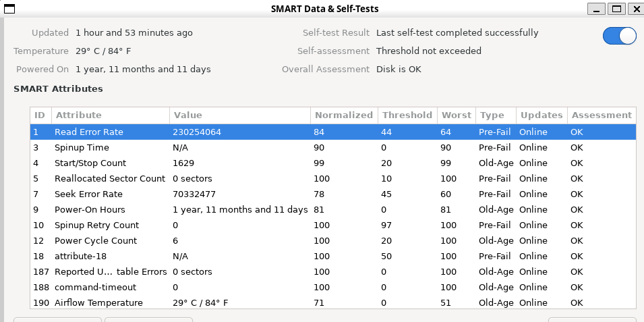Disable the SMART enabled switch
Screen dimensions: 644x322
[619, 36]
